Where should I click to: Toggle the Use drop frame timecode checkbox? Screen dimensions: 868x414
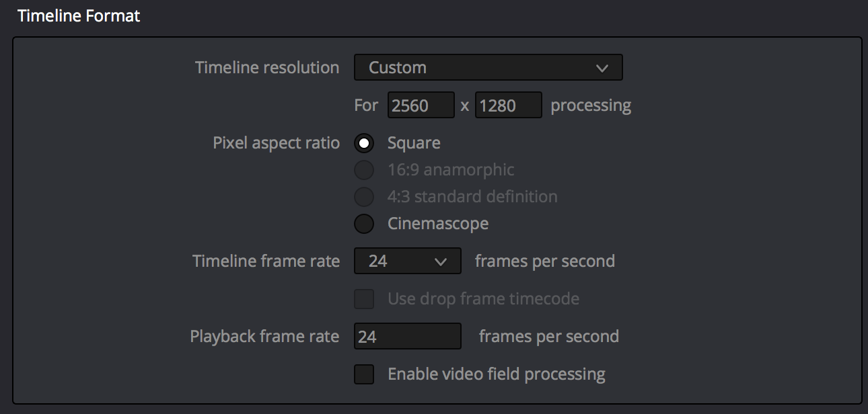[x=364, y=299]
